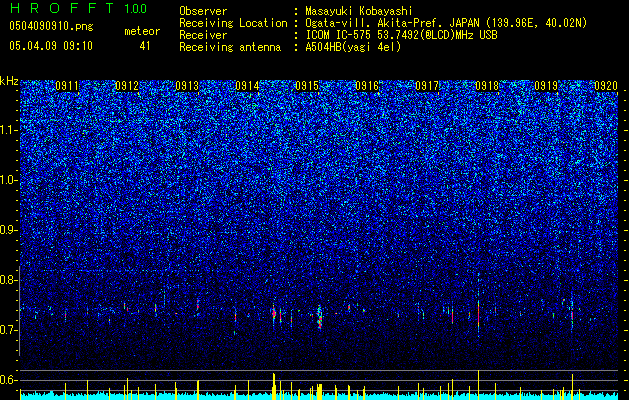Select the file name 0504090910.png
629x400 pixels.
click(51, 27)
